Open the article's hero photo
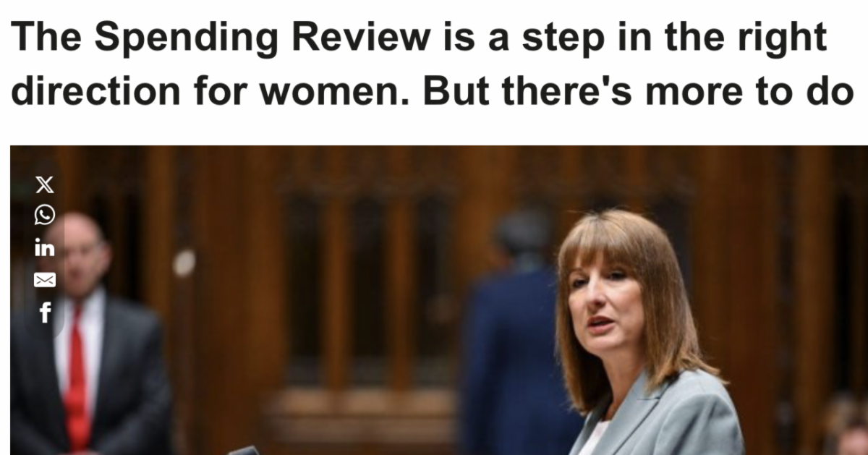Viewport: 868px width, 455px height. point(438,300)
